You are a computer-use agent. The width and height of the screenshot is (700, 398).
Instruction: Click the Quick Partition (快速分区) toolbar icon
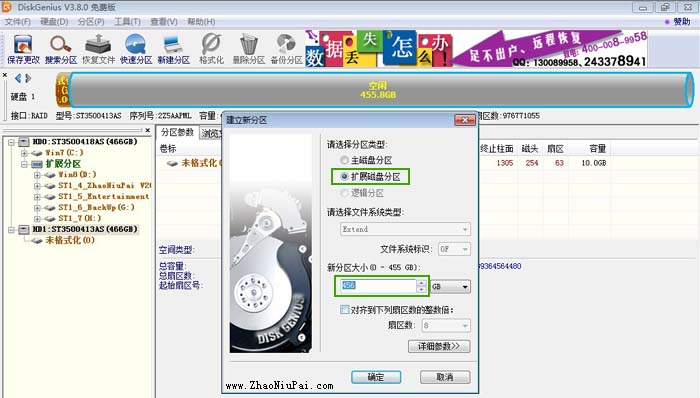coord(136,49)
